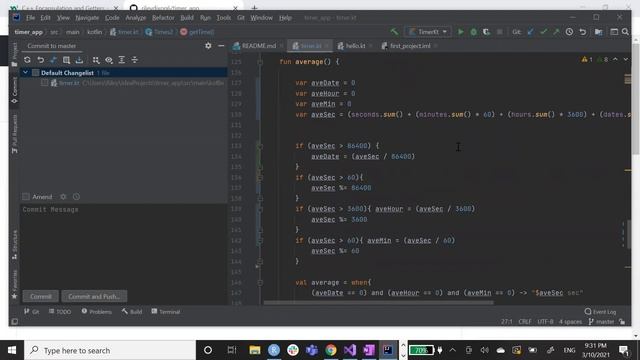Run with coverage icon
640x360 pixels.
[486, 32]
